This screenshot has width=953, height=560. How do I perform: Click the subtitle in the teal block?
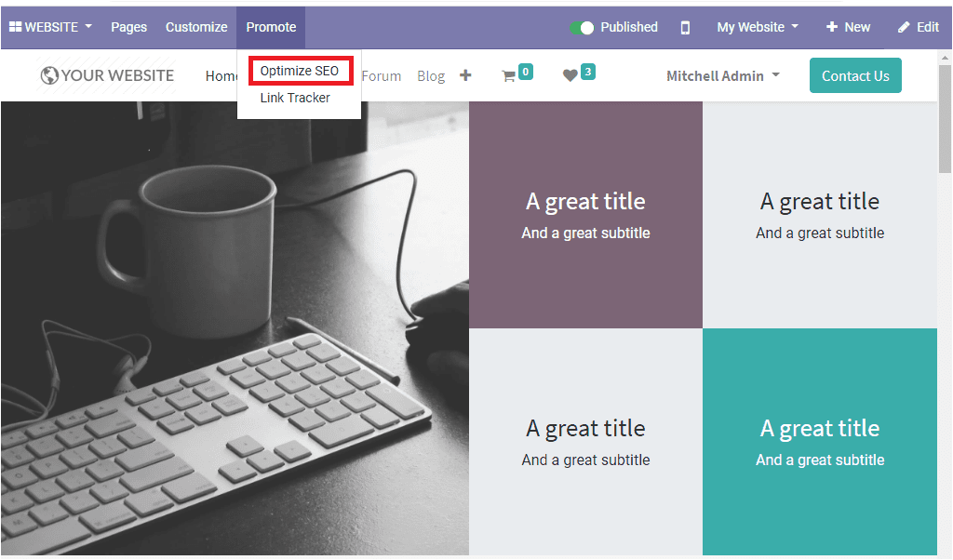[x=820, y=460]
